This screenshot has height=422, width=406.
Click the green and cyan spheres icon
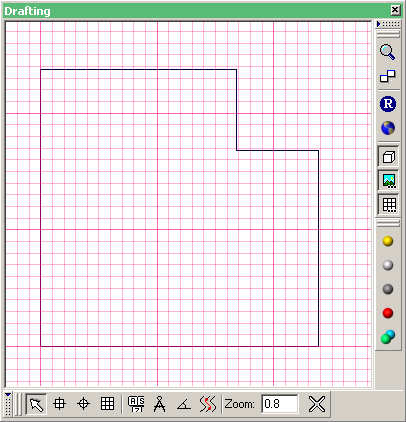tap(388, 337)
